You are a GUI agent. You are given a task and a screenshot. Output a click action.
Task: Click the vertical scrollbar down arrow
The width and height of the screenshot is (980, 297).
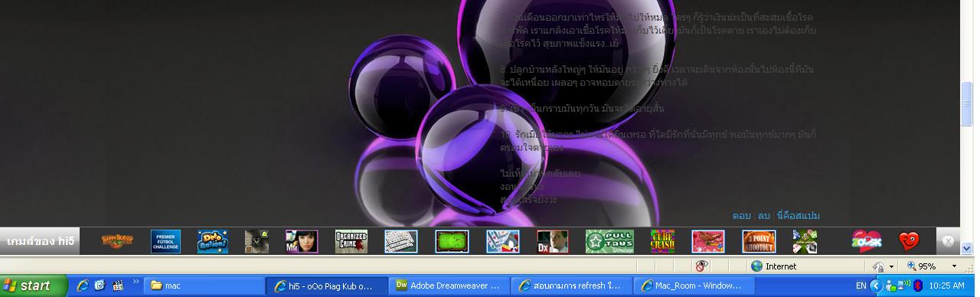966,247
